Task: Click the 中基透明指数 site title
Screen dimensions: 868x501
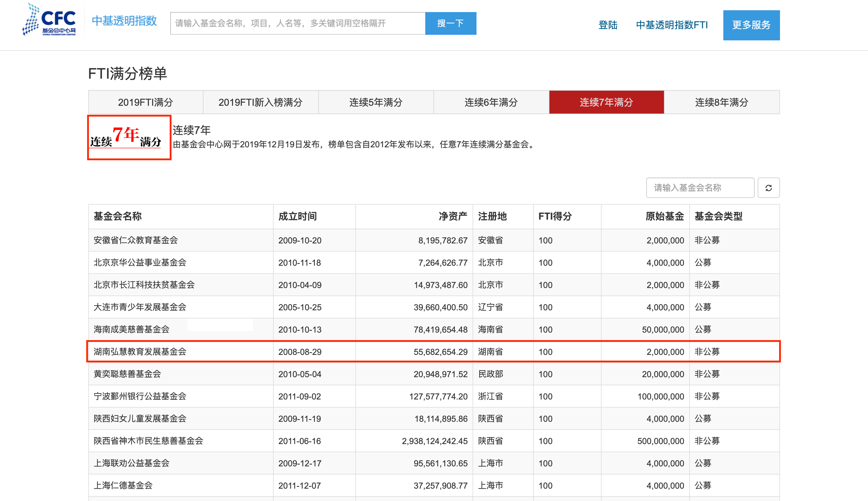Action: point(124,21)
